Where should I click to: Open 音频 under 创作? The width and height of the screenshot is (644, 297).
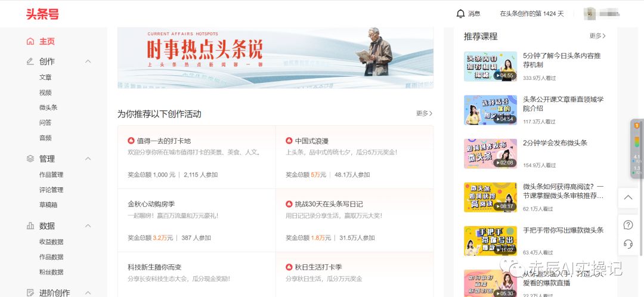[45, 138]
